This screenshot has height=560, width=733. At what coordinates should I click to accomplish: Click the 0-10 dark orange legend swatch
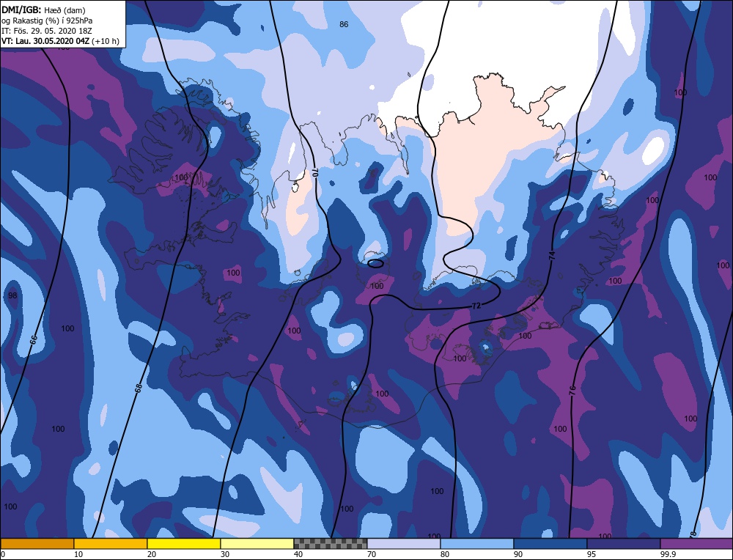[x=37, y=544]
